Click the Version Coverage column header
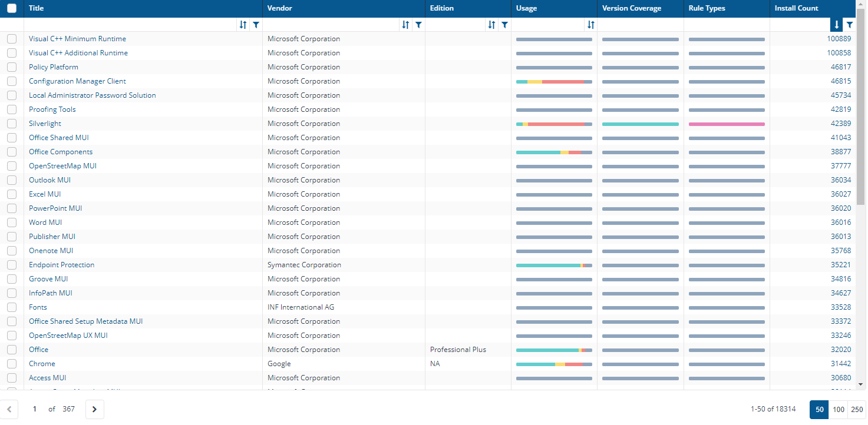 641,8
